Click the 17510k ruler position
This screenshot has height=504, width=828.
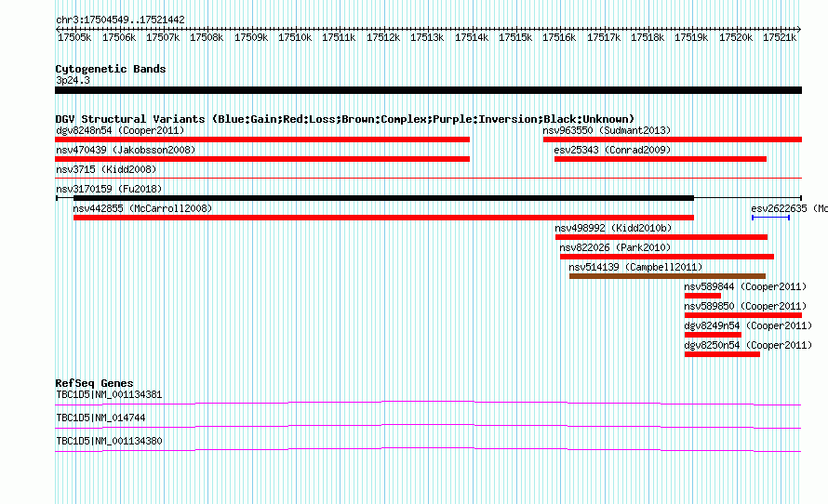point(295,37)
